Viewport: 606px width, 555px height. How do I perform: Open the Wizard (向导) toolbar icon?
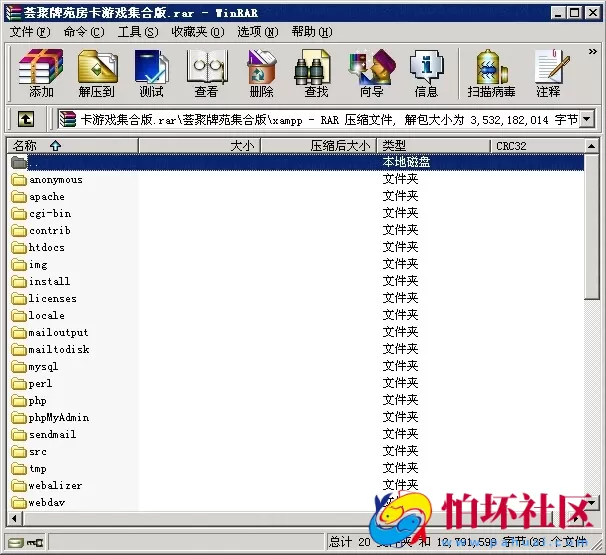[x=372, y=73]
